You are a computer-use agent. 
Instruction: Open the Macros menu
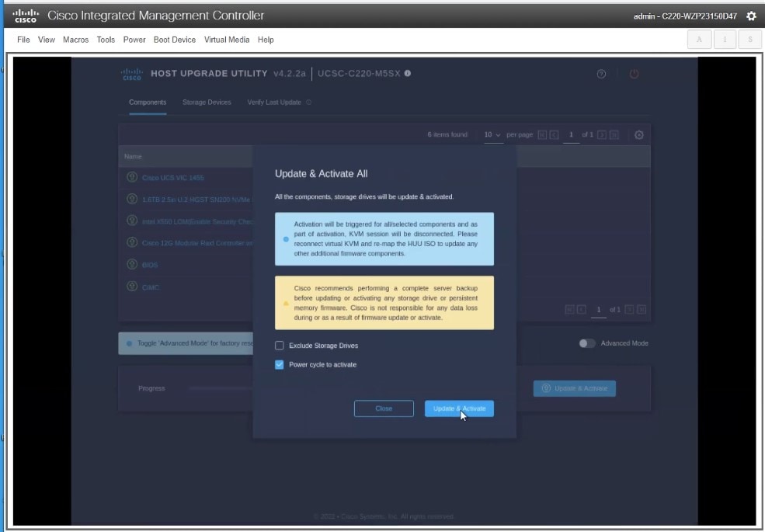[x=75, y=40]
